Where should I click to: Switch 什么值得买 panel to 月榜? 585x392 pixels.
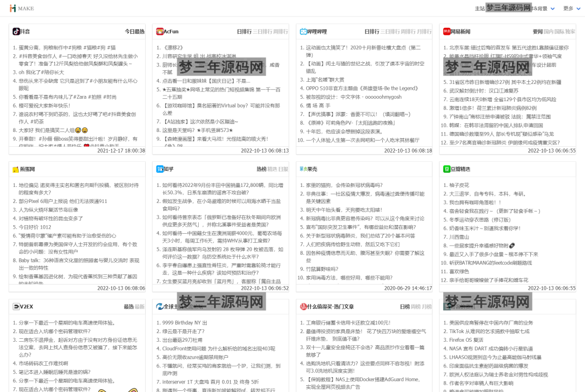coord(426,306)
